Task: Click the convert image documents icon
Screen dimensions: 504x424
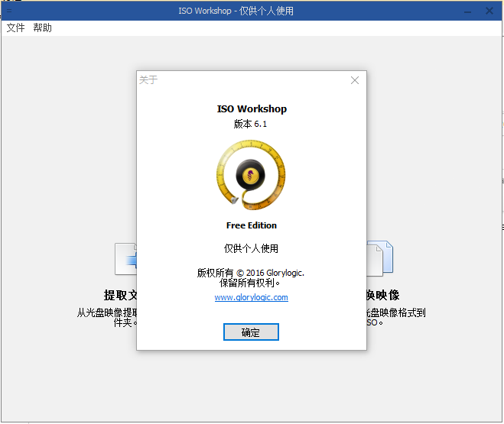Action: 380,258
